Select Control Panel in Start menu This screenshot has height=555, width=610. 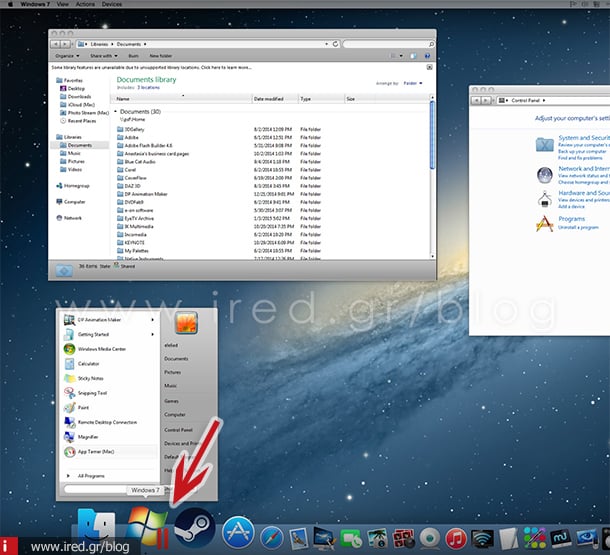(x=178, y=430)
